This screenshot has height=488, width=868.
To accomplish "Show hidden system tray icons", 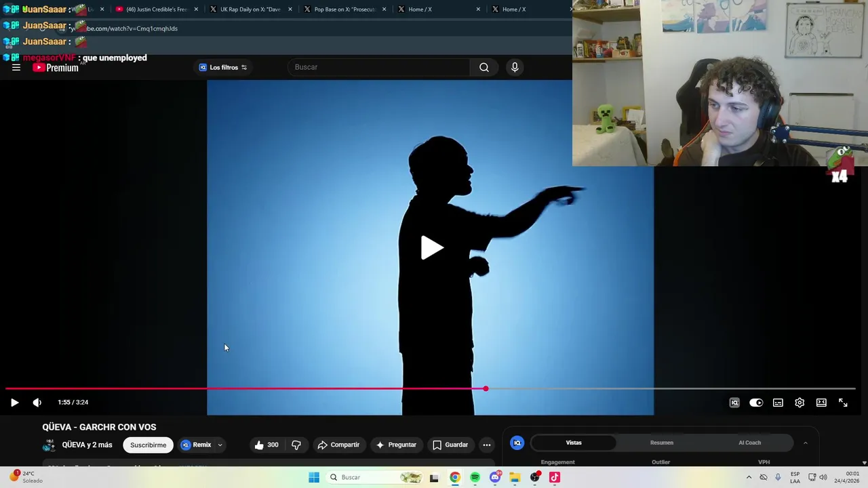I will click(x=749, y=477).
